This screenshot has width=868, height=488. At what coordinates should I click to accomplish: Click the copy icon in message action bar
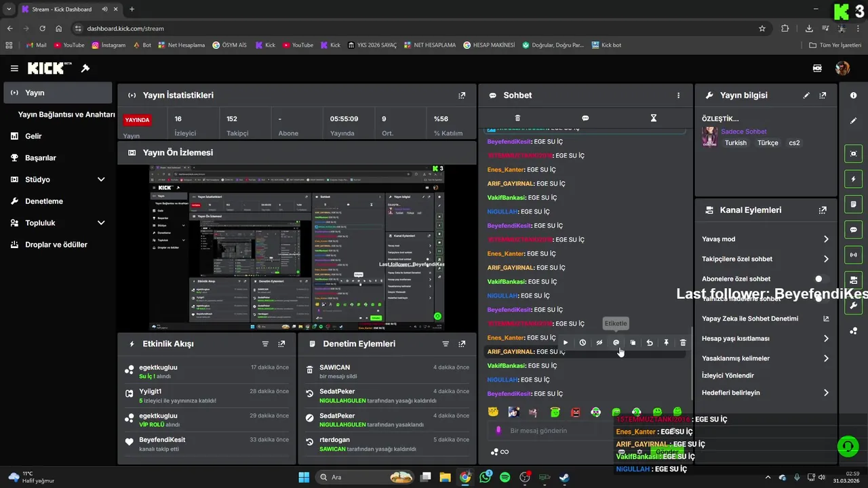(x=633, y=343)
